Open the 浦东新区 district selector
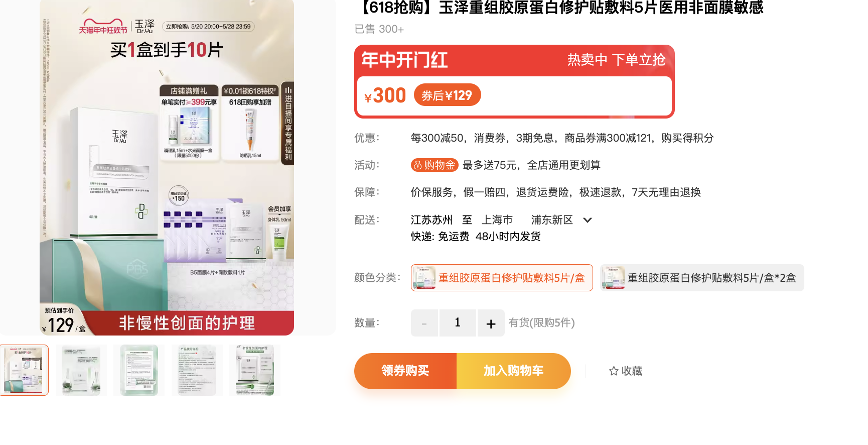 click(552, 220)
